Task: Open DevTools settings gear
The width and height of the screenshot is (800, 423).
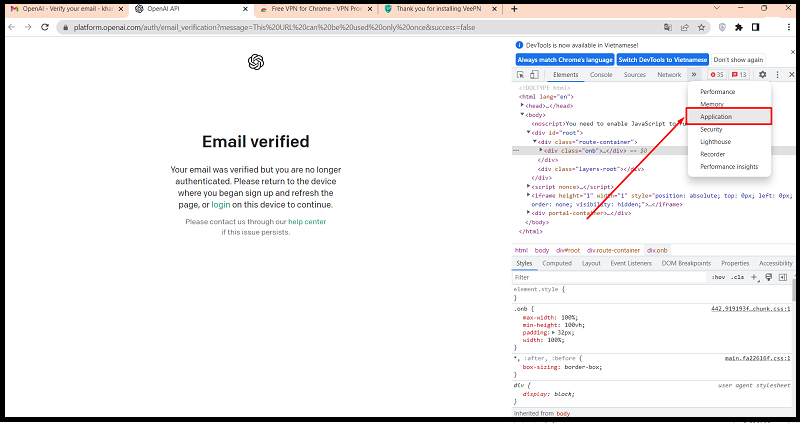Action: 762,75
